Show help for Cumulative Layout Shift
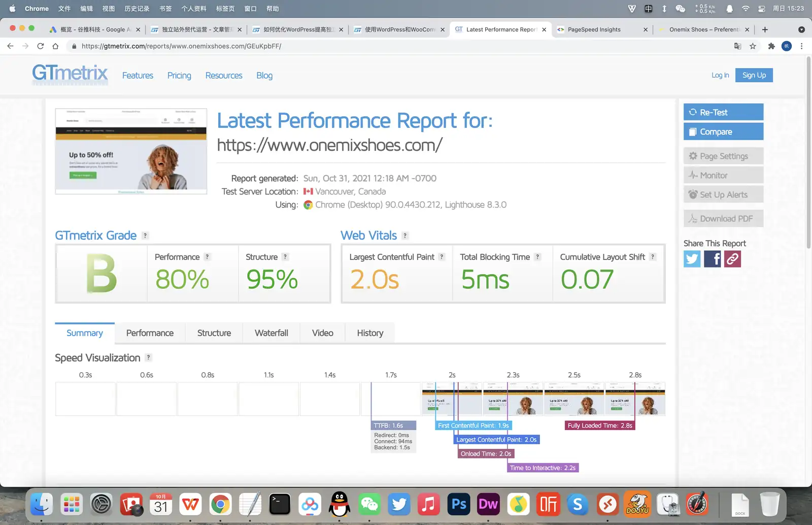812x525 pixels. coord(653,257)
